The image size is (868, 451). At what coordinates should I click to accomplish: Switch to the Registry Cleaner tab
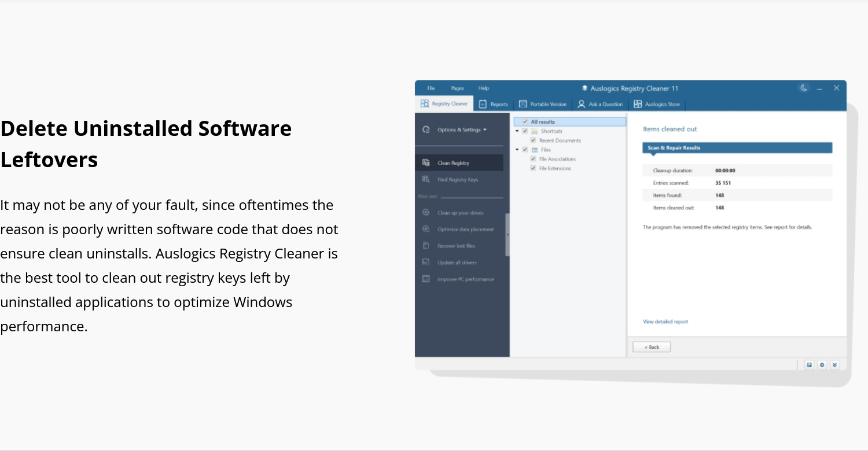444,104
